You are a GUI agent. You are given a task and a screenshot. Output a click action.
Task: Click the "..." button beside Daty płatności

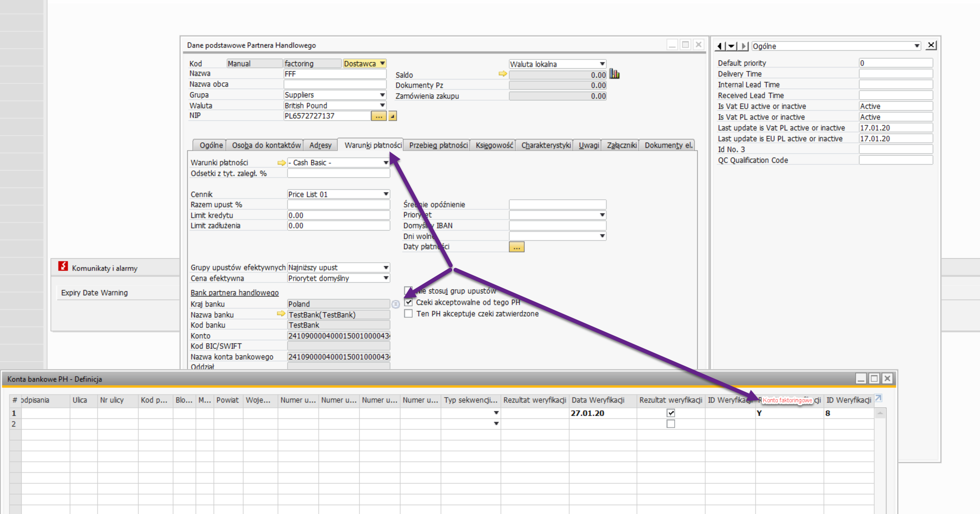tap(516, 247)
